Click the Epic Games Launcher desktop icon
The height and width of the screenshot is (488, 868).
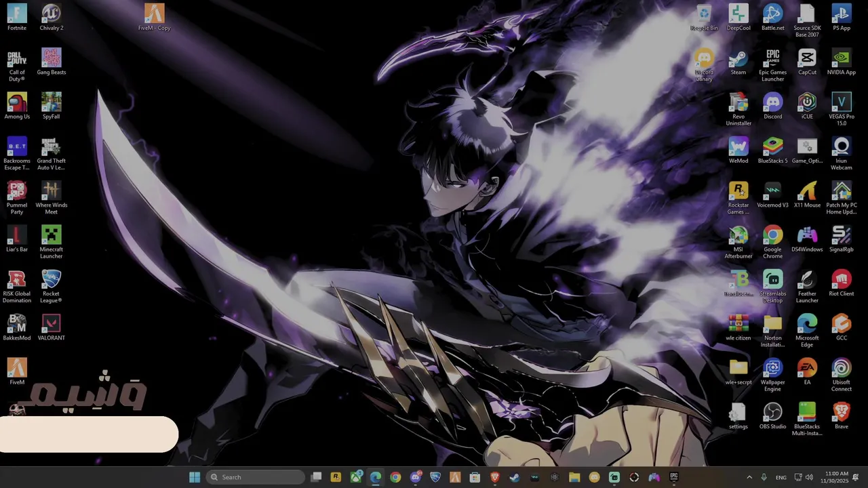[x=773, y=65]
